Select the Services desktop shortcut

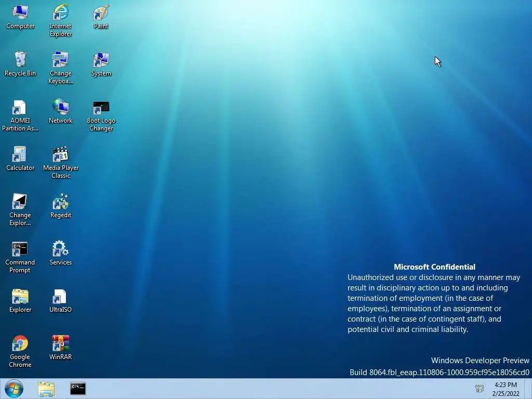coord(60,253)
